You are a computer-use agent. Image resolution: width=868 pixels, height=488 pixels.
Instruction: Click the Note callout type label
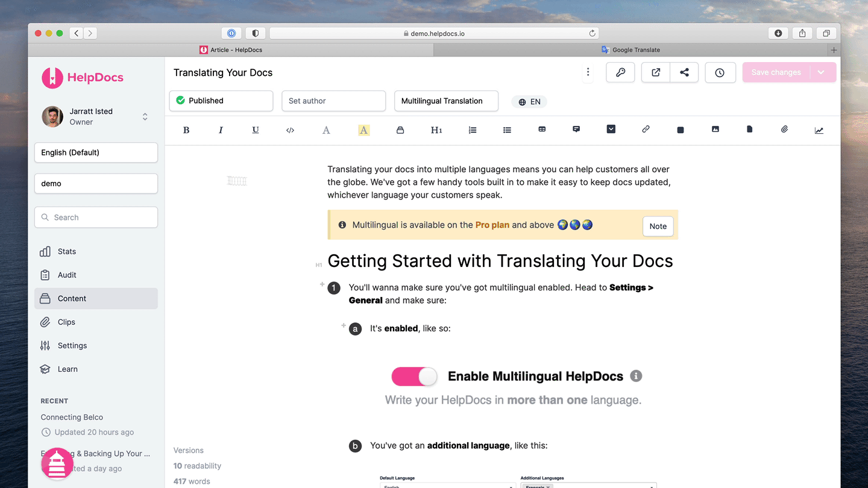(x=658, y=226)
